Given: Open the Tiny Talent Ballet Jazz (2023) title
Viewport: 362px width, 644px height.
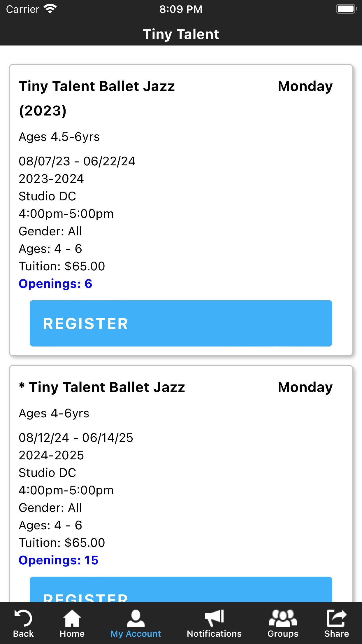Looking at the screenshot, I should (97, 98).
